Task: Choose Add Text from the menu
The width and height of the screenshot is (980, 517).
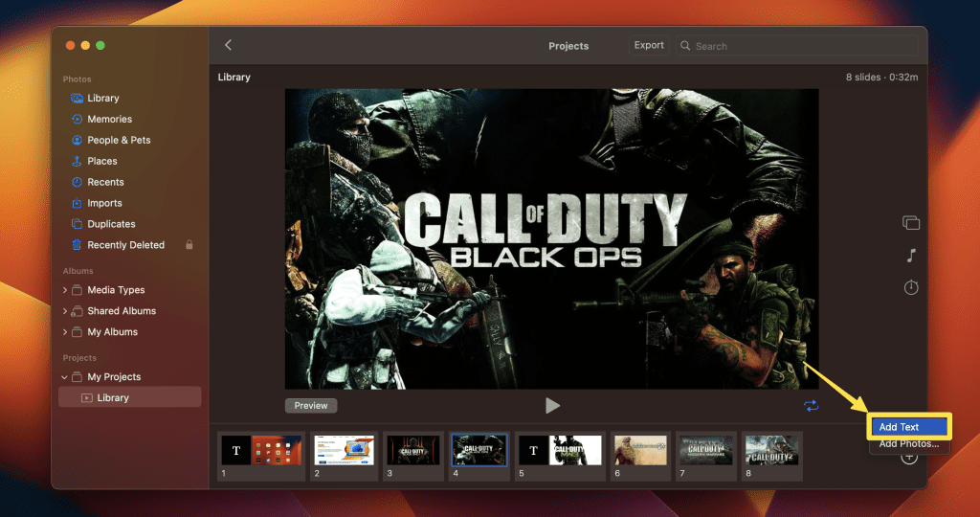Action: pyautogui.click(x=909, y=427)
